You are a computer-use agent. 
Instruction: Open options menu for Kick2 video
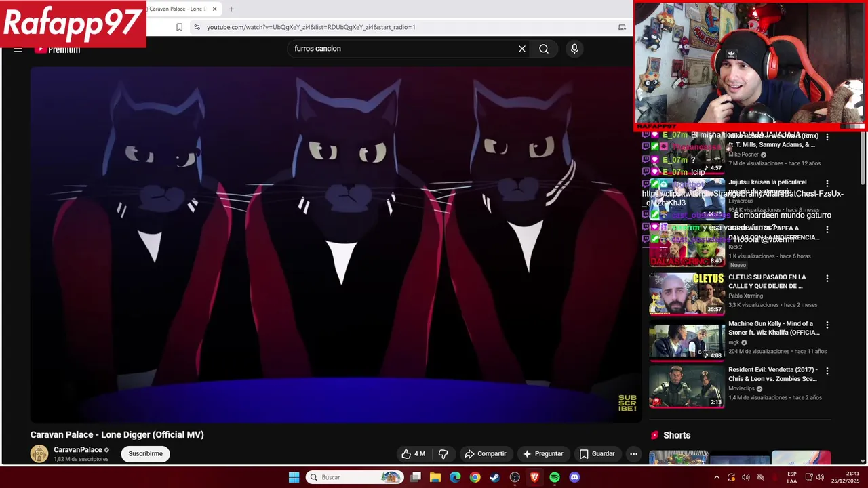tap(827, 230)
